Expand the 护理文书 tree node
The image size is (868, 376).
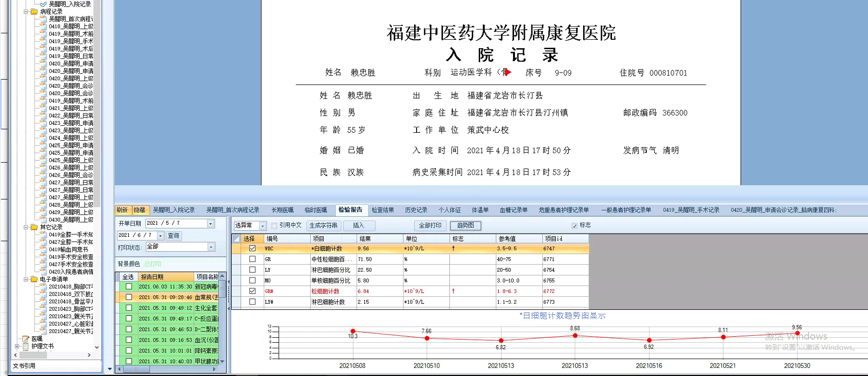tap(17, 346)
